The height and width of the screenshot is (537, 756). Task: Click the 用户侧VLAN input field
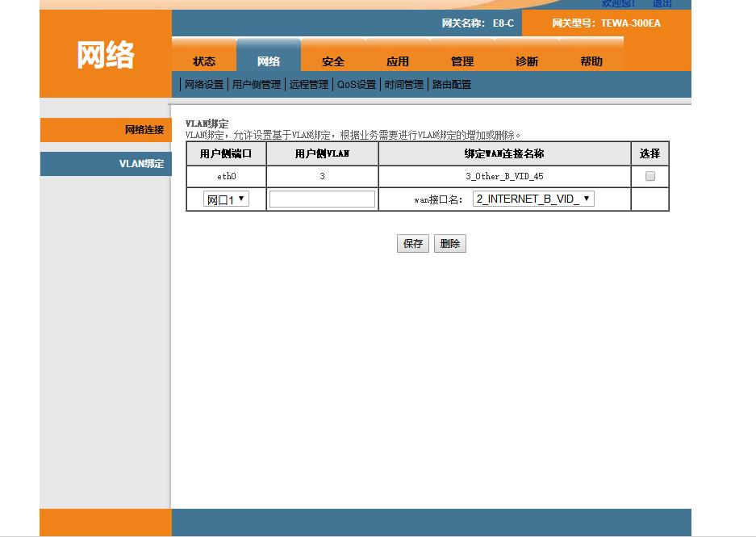click(321, 198)
